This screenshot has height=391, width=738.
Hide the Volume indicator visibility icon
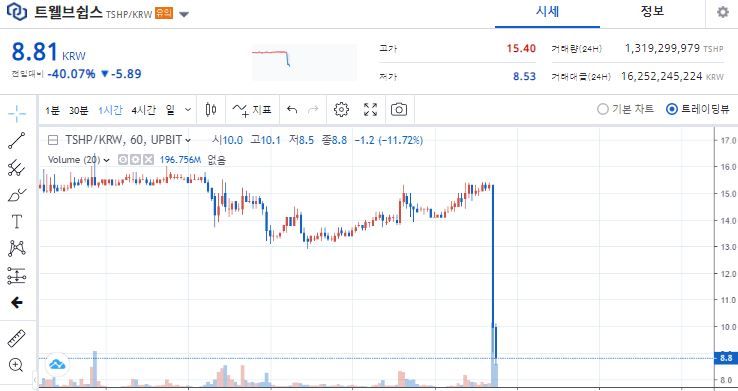pyautogui.click(x=123, y=160)
